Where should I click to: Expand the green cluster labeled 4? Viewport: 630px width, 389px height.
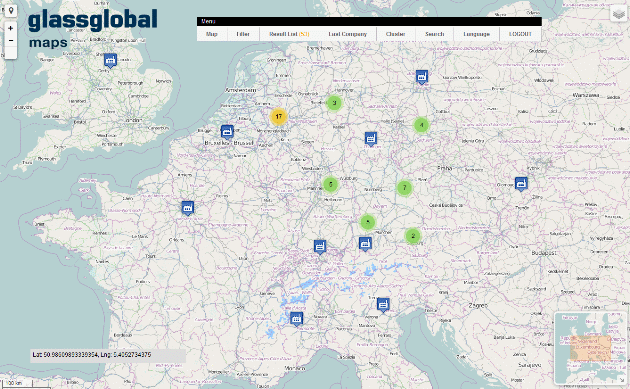421,125
